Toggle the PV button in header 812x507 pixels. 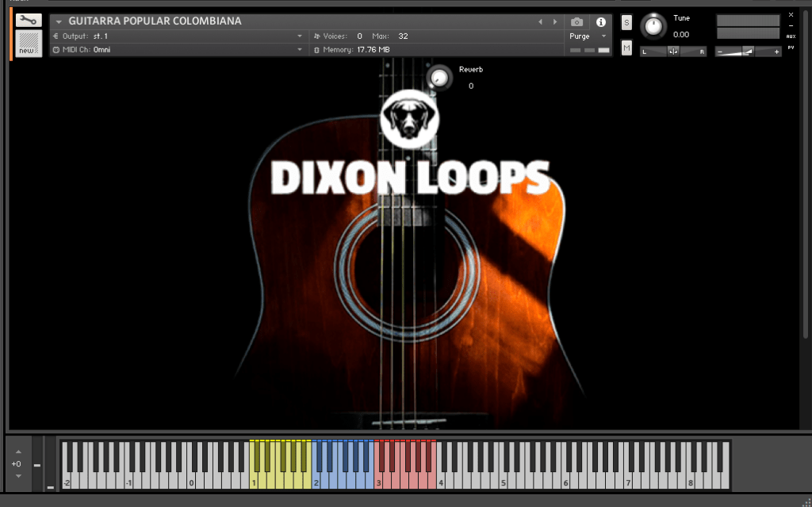point(791,48)
